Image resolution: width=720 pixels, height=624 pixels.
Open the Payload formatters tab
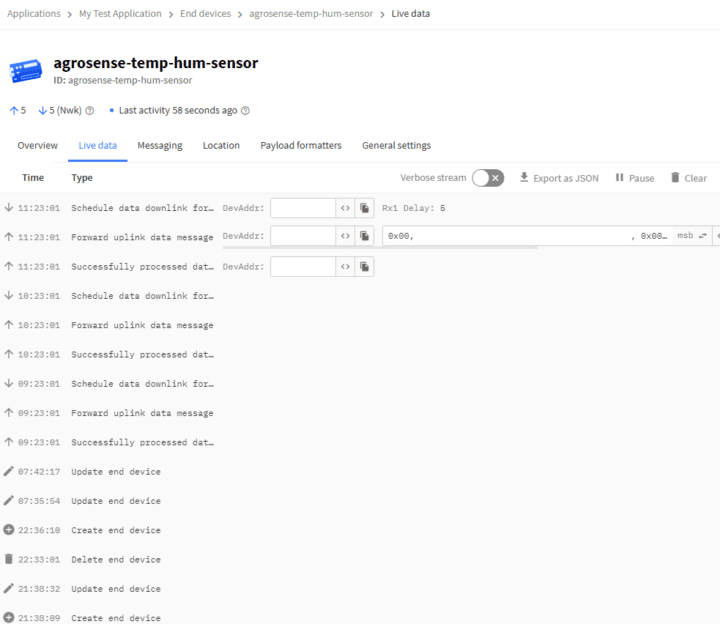(301, 146)
